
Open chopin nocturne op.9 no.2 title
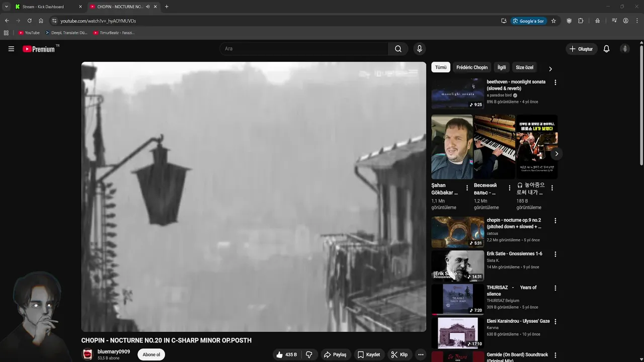pos(514,223)
